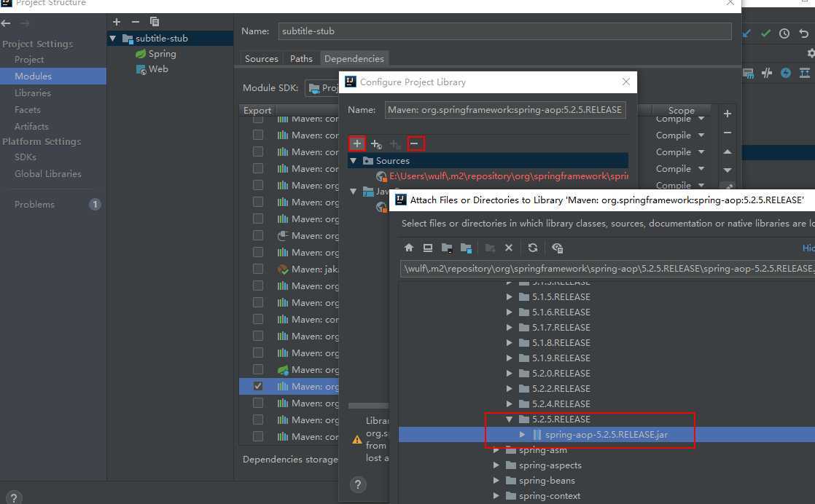Jump to the module directory in the file chooser
This screenshot has width=815, height=504.
pos(466,248)
